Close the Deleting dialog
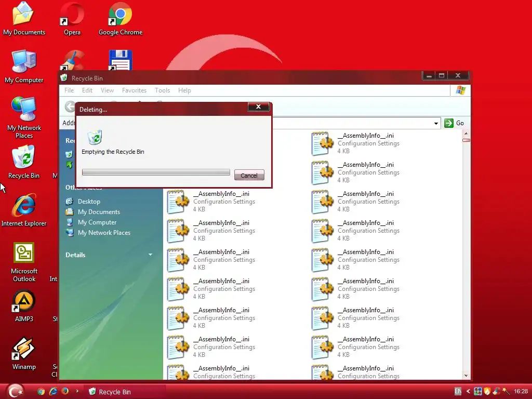The width and height of the screenshot is (532, 399). (259, 107)
